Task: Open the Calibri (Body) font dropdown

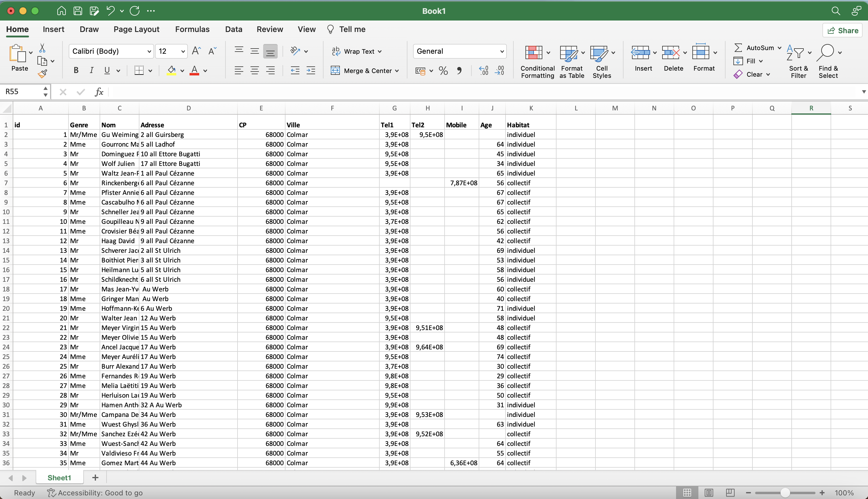Action: pyautogui.click(x=149, y=51)
